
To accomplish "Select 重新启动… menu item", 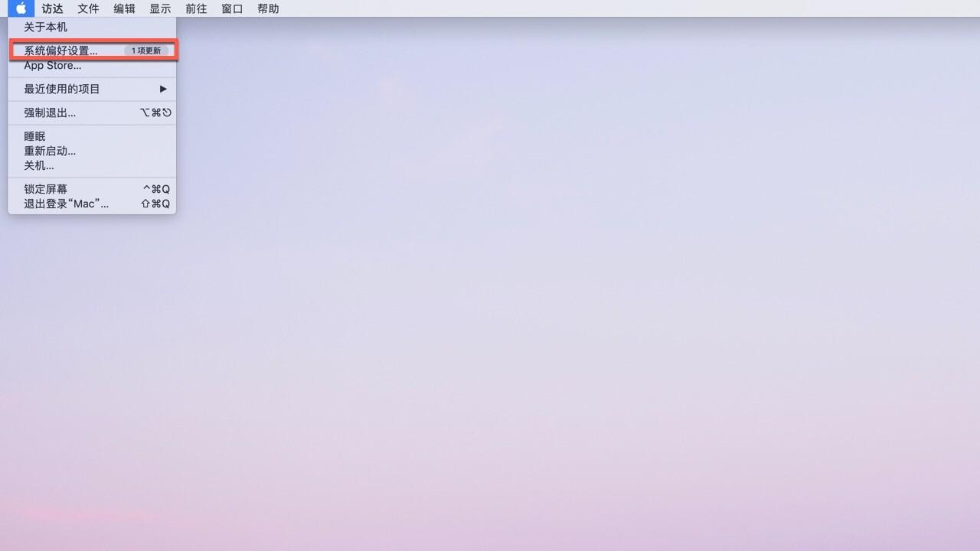I will (x=92, y=151).
